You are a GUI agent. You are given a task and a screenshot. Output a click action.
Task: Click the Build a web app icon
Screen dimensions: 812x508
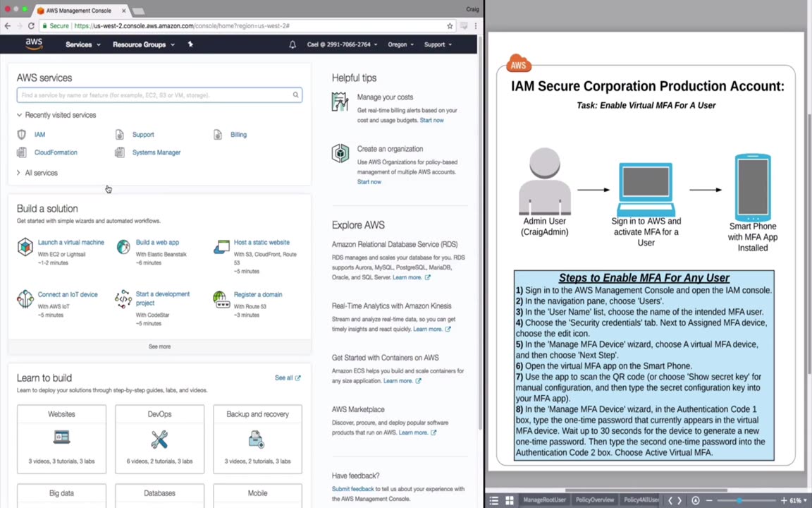(x=123, y=247)
